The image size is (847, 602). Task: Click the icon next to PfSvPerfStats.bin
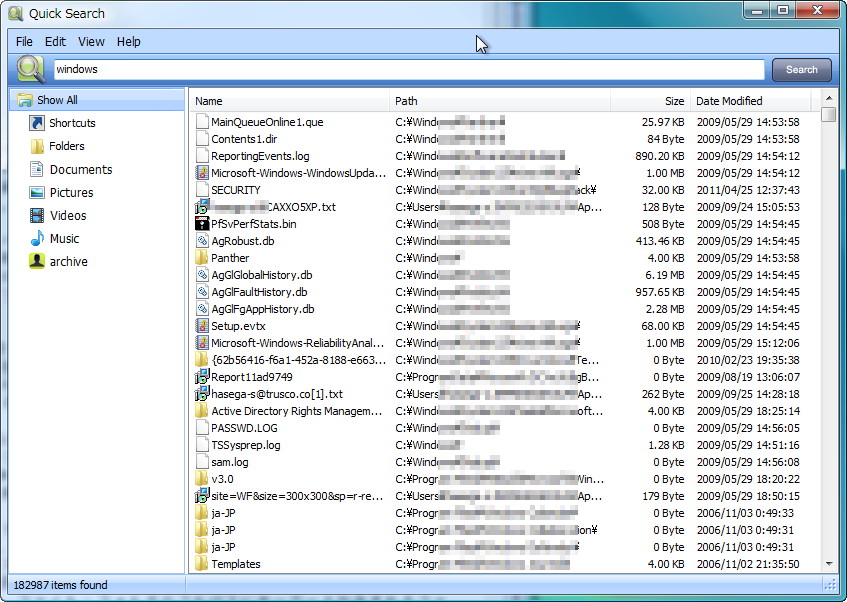pyautogui.click(x=202, y=224)
